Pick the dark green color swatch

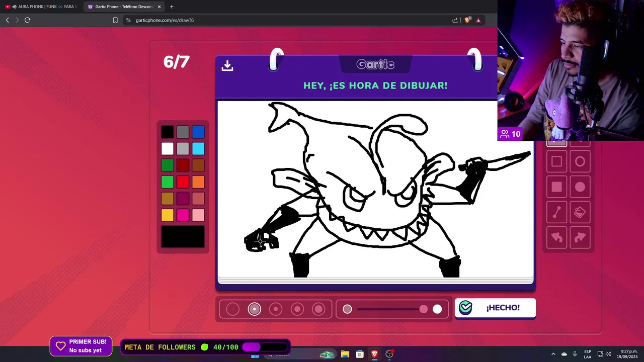point(168,165)
